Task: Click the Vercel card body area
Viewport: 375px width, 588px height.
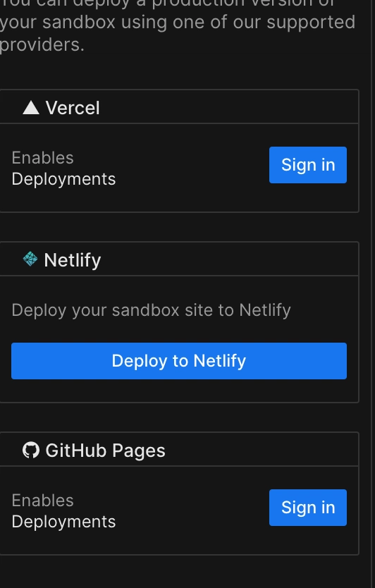Action: pos(179,168)
